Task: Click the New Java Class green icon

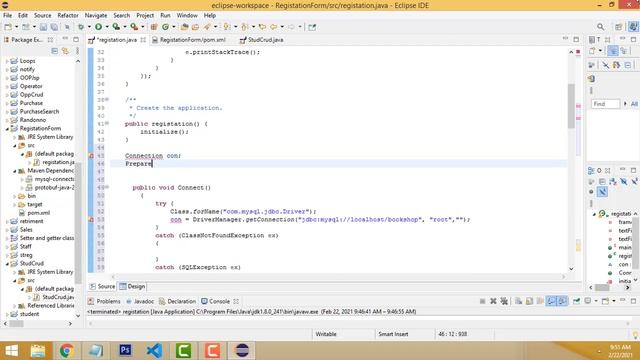Action: pyautogui.click(x=165, y=27)
